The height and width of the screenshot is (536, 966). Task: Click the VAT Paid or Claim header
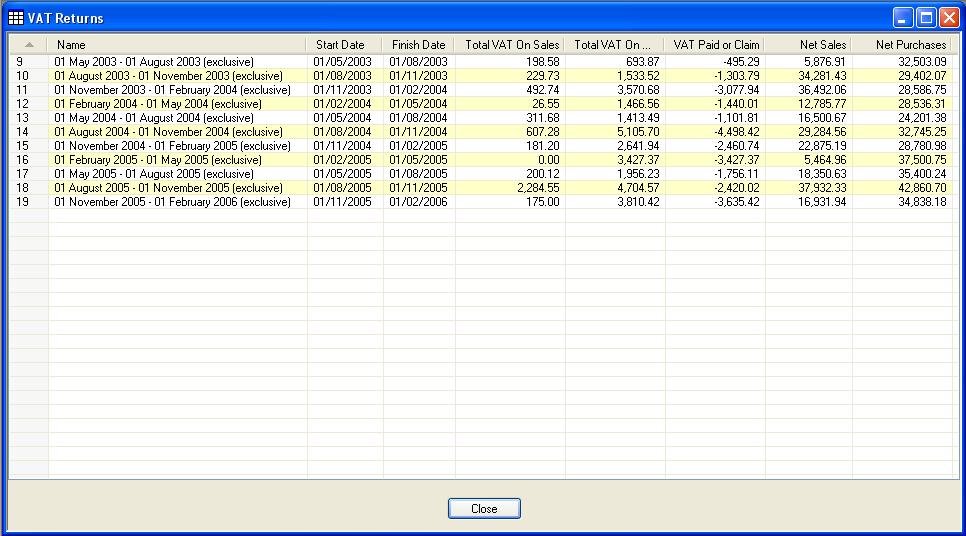point(716,45)
